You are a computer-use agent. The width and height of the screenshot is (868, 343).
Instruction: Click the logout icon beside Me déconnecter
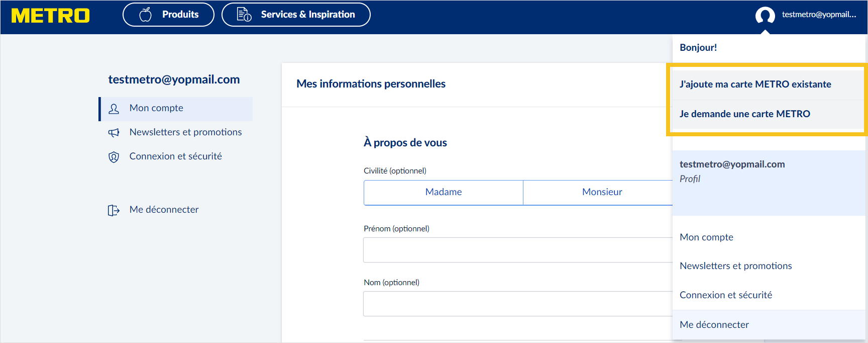coord(114,210)
